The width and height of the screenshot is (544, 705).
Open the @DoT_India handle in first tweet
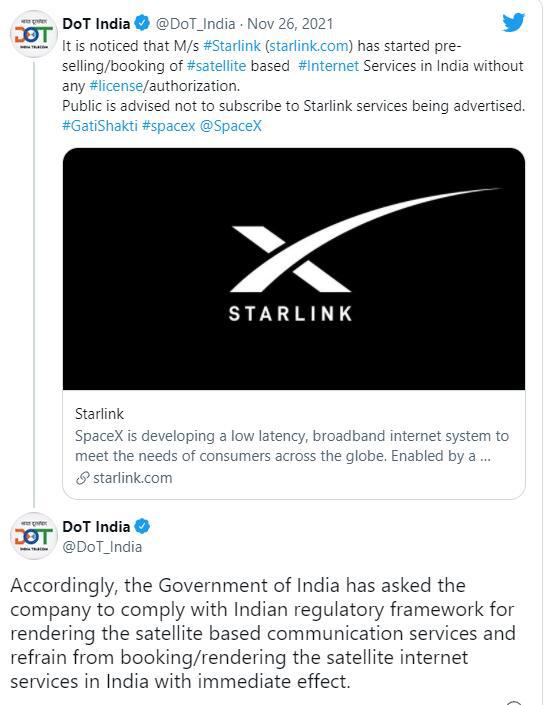point(195,24)
